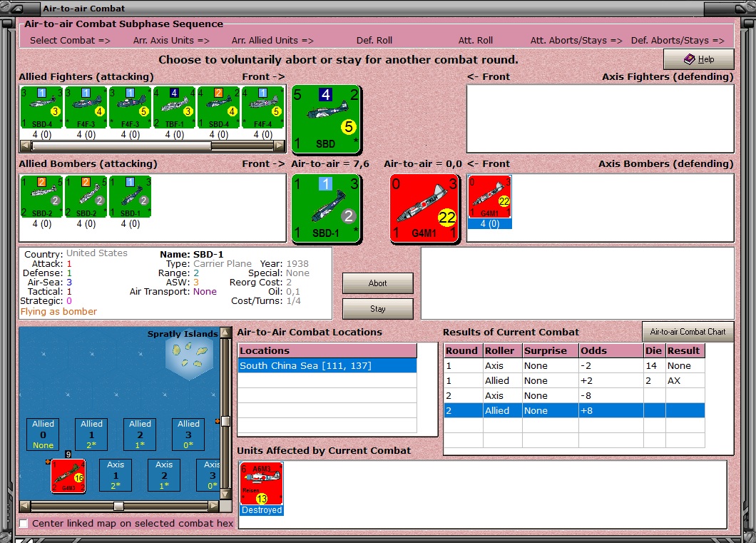Screen dimensions: 756x543
Task: Click the window icon in title bar
Action: pyautogui.click(x=17, y=8)
